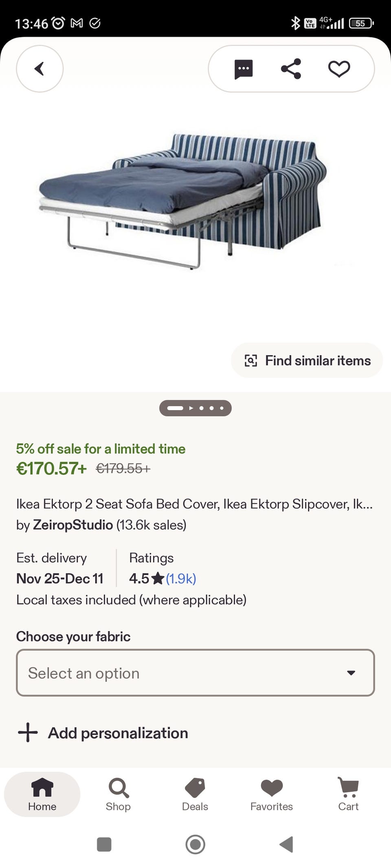
Task: Open the message seller chat icon
Action: [x=244, y=69]
